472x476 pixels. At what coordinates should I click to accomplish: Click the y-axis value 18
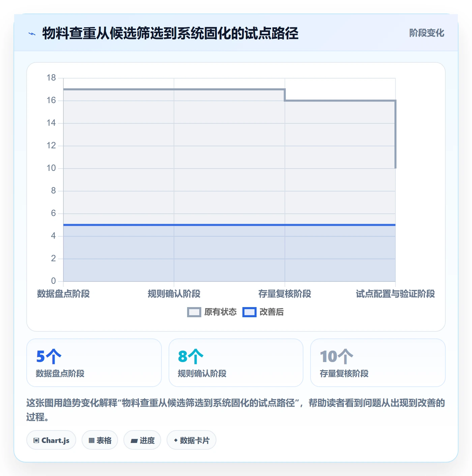51,78
